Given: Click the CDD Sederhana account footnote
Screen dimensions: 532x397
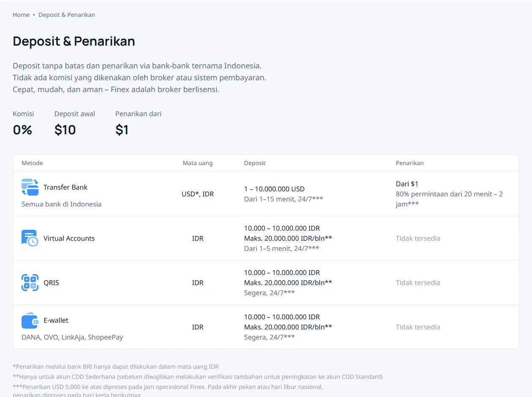Looking at the screenshot, I should pyautogui.click(x=198, y=377).
